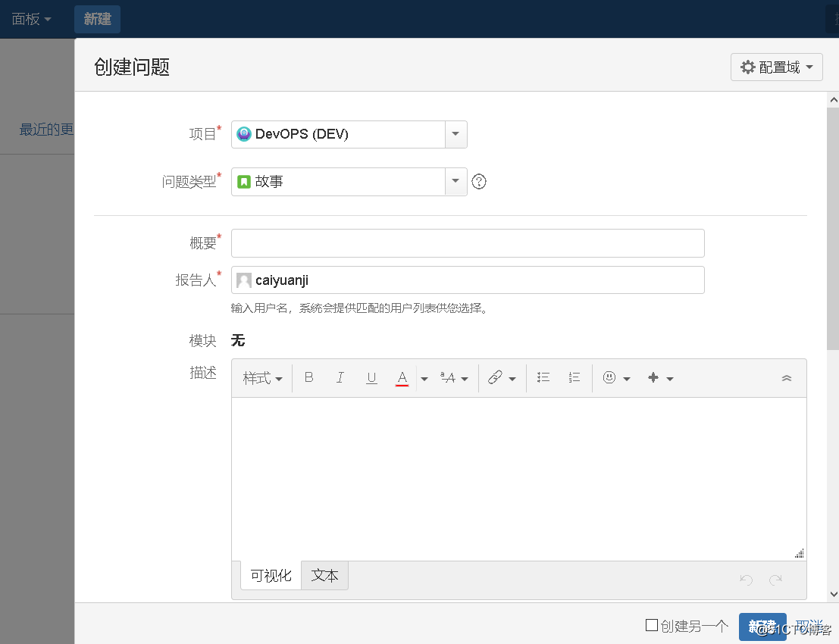Viewport: 839px width, 644px height.
Task: Click the 取消 cancel link
Action: [x=809, y=627]
